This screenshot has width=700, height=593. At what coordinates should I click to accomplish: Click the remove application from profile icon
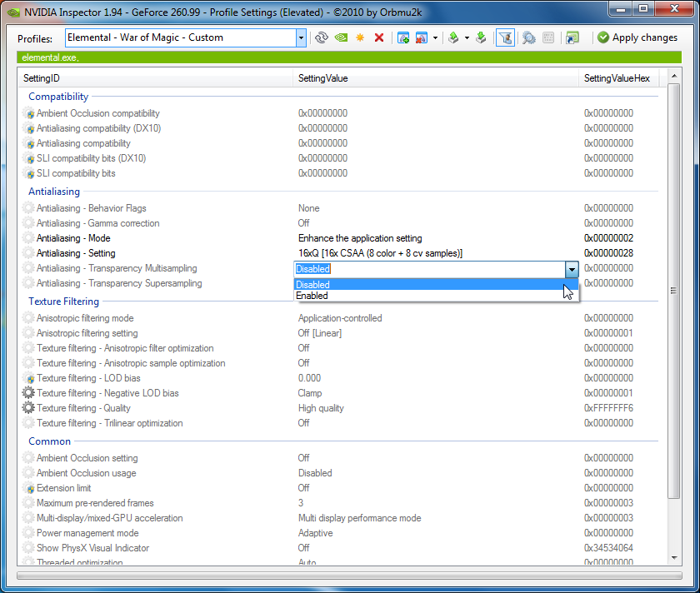pos(422,37)
